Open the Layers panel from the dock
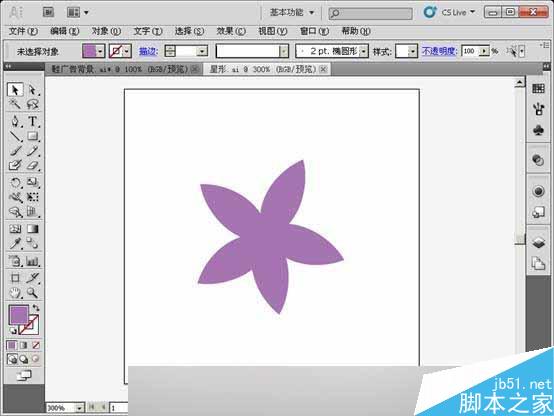The width and height of the screenshot is (554, 416). coord(538,243)
